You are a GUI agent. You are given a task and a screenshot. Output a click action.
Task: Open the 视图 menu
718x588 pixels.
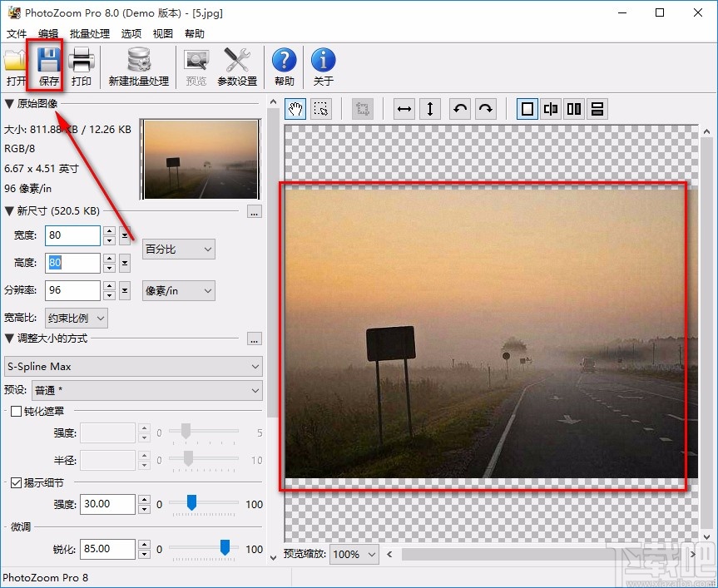click(162, 33)
